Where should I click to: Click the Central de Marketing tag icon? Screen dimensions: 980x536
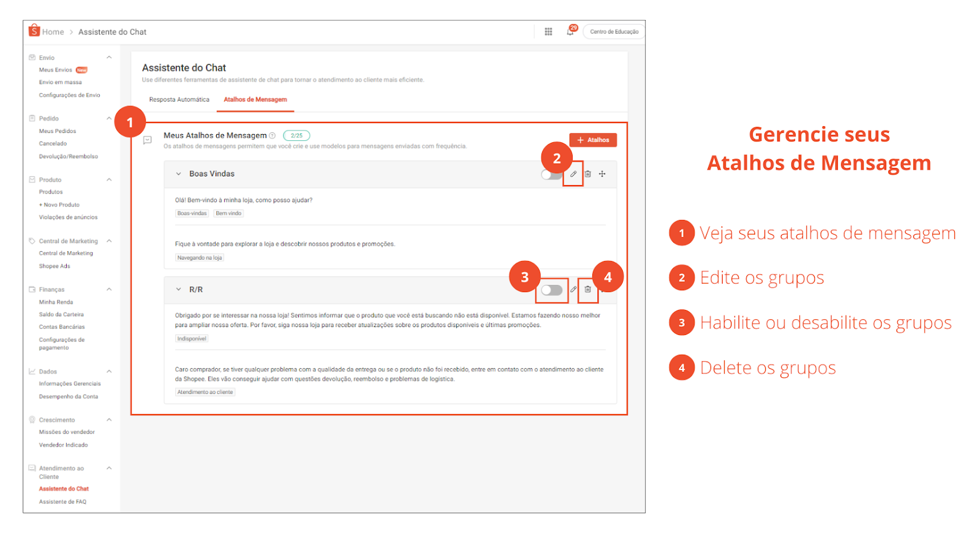click(x=32, y=241)
